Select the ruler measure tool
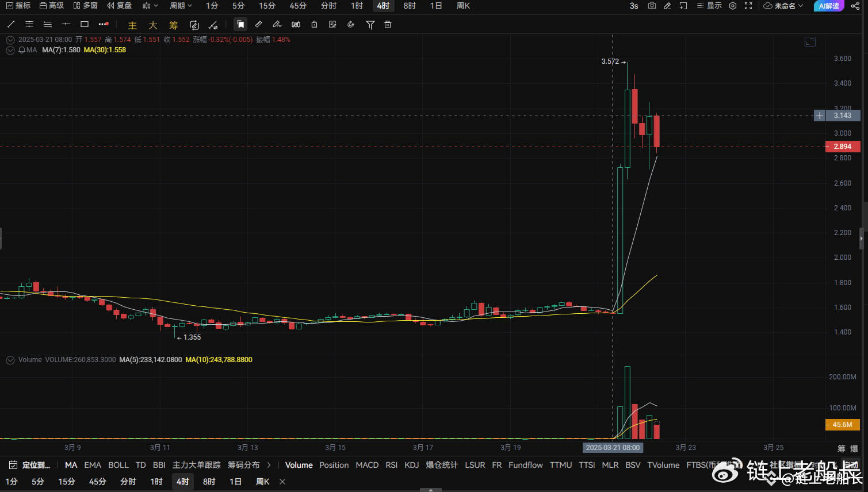This screenshot has height=492, width=868. click(259, 25)
